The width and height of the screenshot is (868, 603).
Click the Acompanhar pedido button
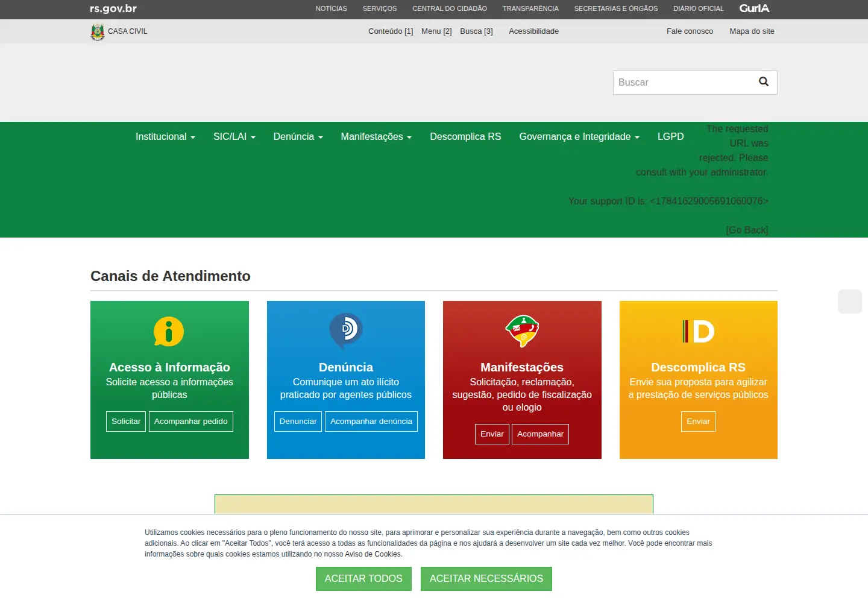tap(191, 421)
